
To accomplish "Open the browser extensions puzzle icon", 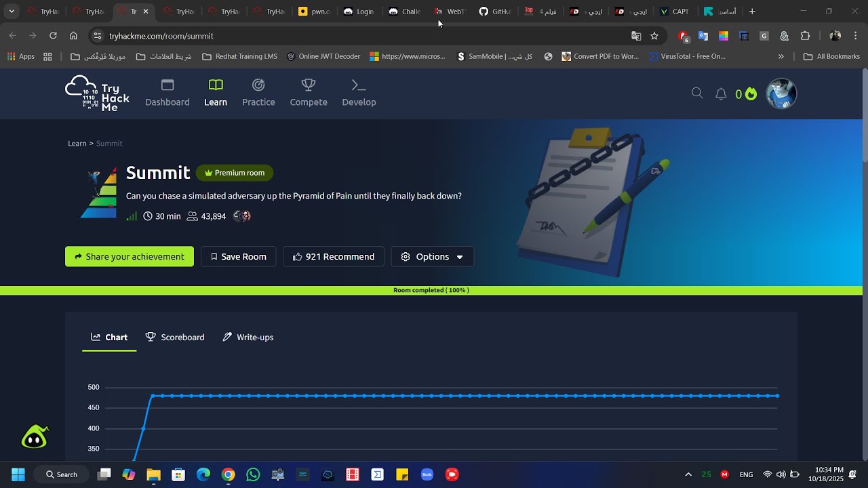I will click(x=806, y=36).
